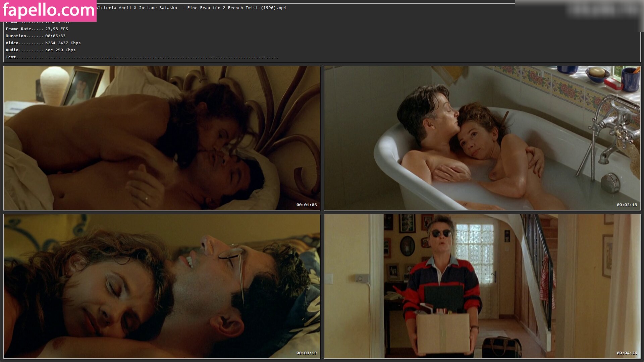Click the 00:02:13 timestamp label

tap(627, 205)
